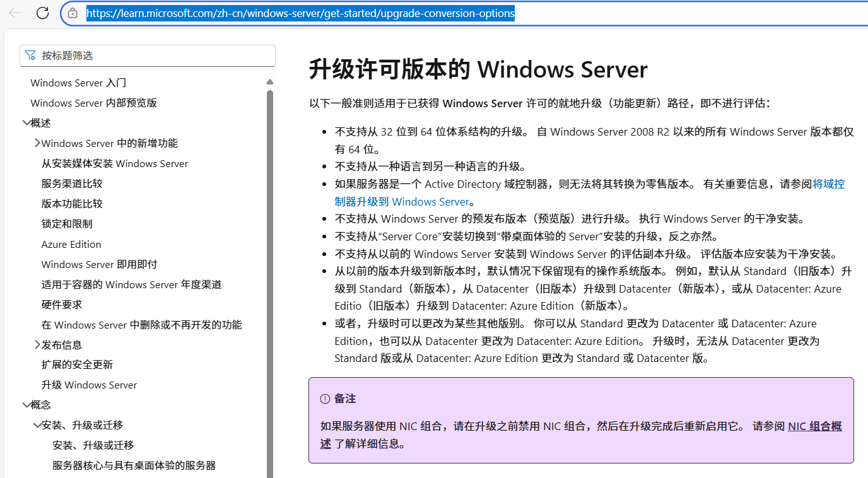Image resolution: width=868 pixels, height=478 pixels.
Task: Open 从安装媒体安装 Windows Server
Action: point(115,163)
